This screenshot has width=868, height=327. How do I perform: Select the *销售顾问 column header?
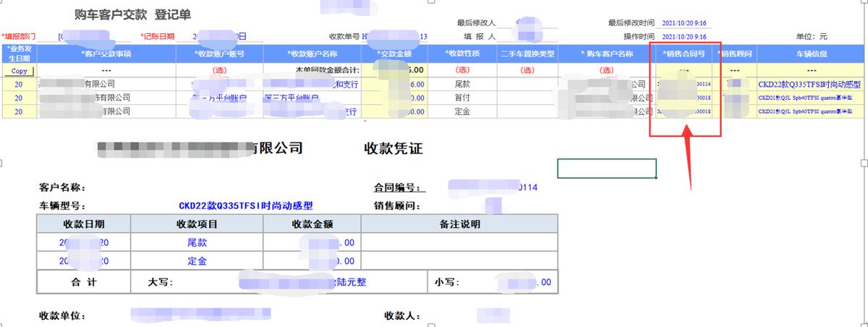coord(735,54)
